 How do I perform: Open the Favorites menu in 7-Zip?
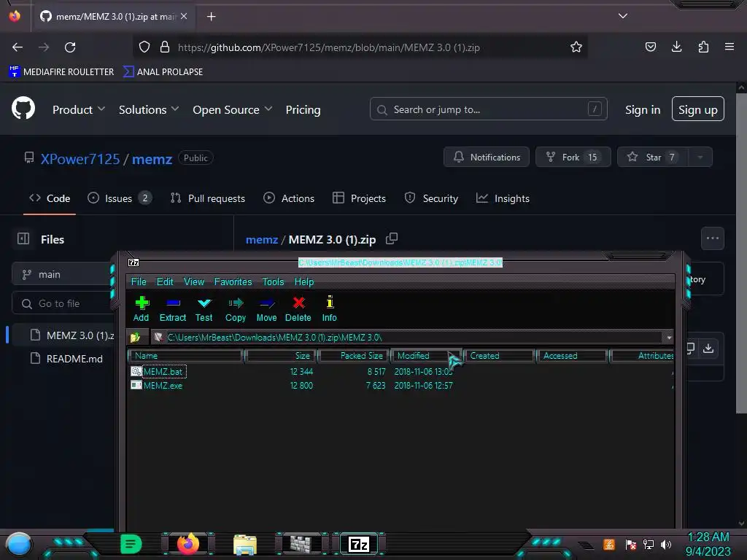point(233,281)
